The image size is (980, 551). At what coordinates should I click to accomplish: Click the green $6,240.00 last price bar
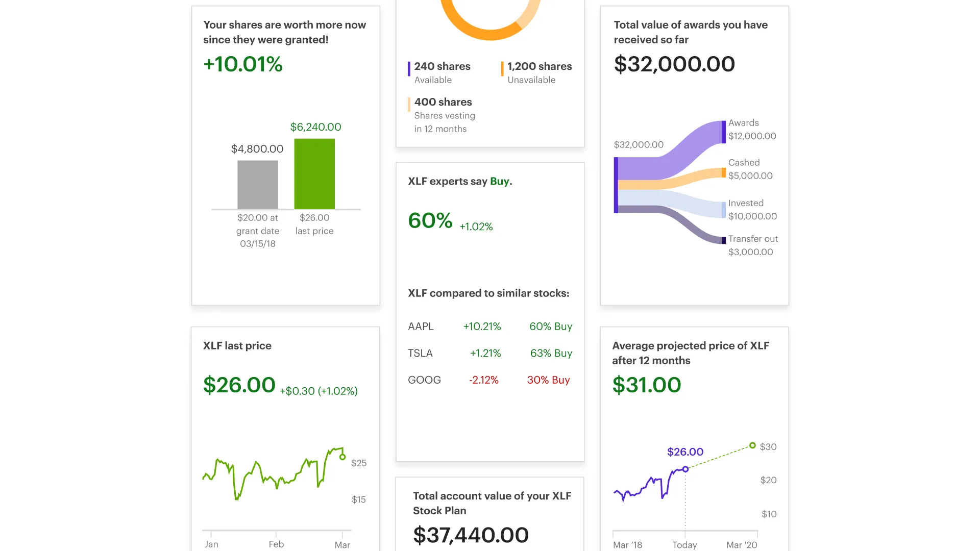(314, 173)
